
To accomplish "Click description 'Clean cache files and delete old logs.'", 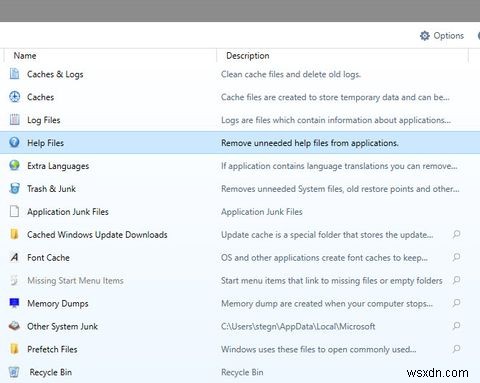I will [x=291, y=74].
